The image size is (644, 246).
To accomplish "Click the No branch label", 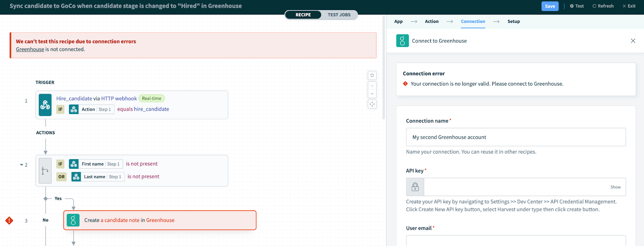I will 45,220.
